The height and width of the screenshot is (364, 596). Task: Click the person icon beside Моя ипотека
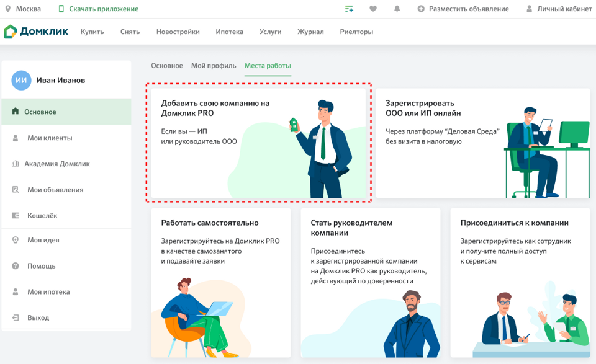pos(15,291)
